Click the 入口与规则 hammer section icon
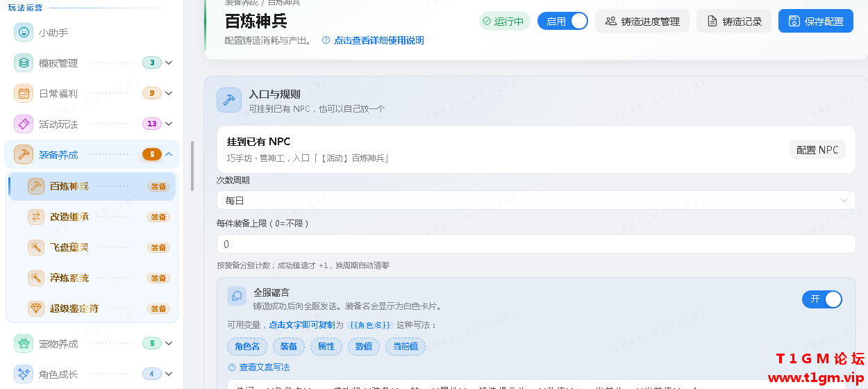This screenshot has height=389, width=868. point(229,100)
